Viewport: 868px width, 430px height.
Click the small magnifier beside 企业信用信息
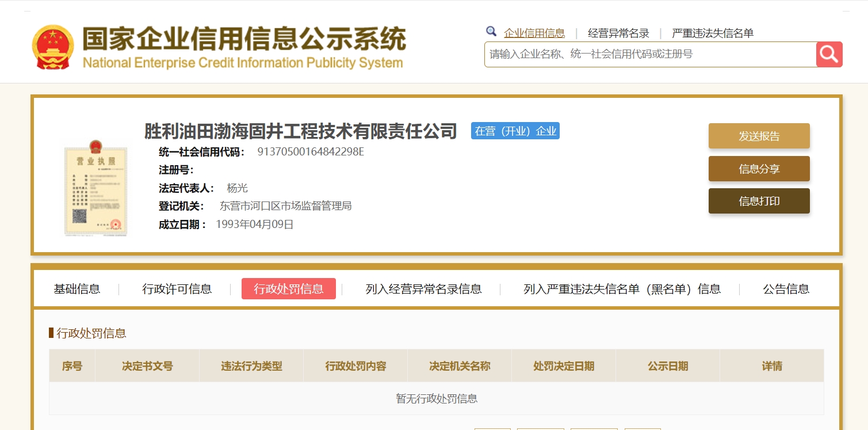[491, 31]
